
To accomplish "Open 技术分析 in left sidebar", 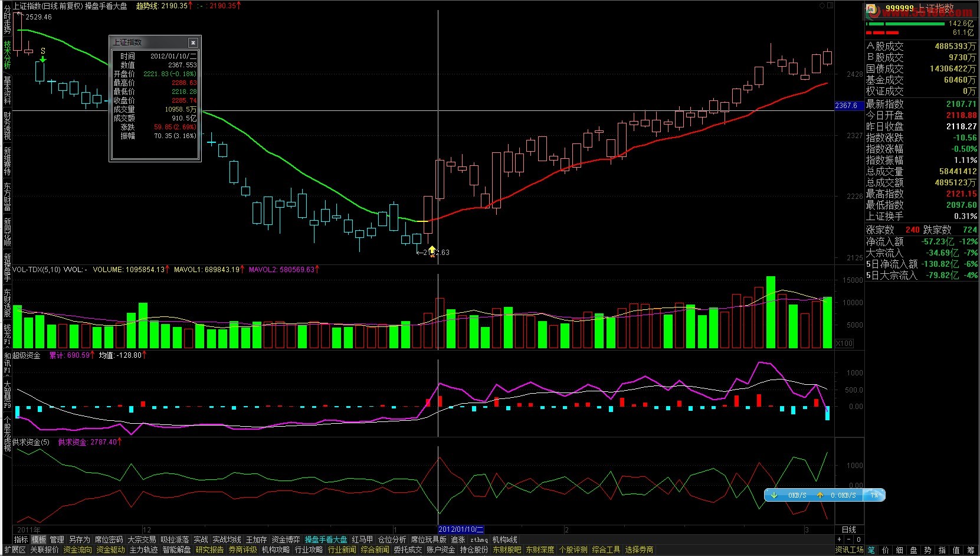I will coord(7,55).
